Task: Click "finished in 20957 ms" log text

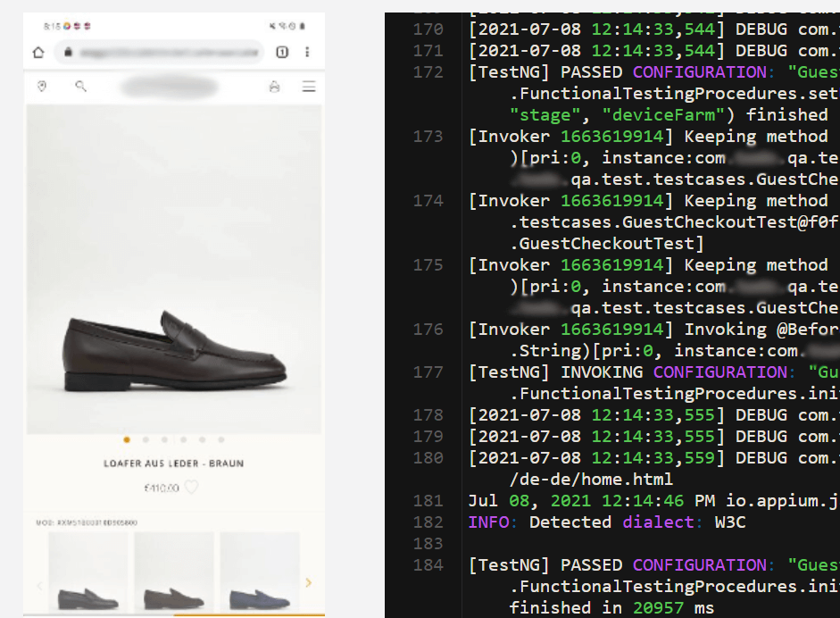Action: pos(611,608)
